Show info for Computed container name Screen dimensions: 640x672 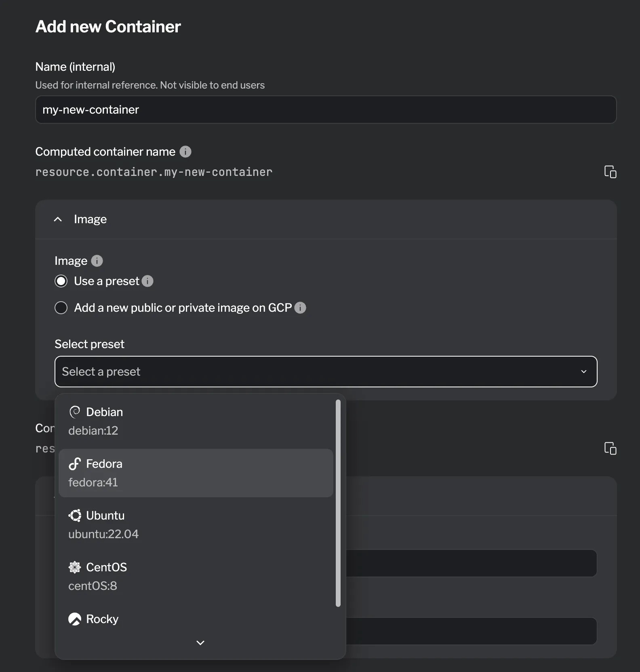(x=185, y=152)
